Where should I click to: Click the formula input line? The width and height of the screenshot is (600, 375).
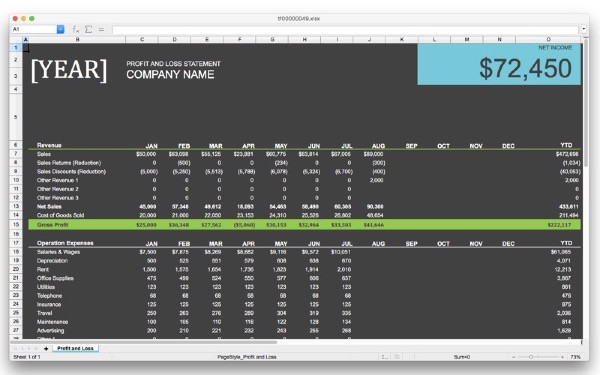point(346,29)
